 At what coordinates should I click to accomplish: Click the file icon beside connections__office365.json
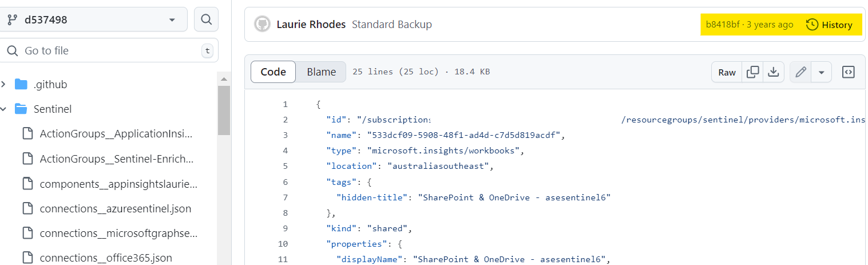[x=27, y=258]
